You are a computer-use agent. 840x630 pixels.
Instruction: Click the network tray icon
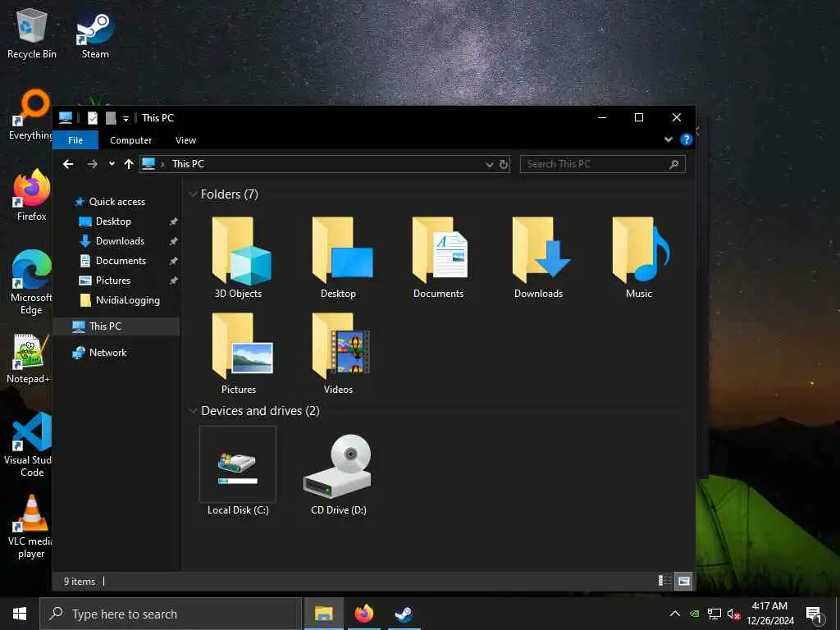click(x=714, y=614)
